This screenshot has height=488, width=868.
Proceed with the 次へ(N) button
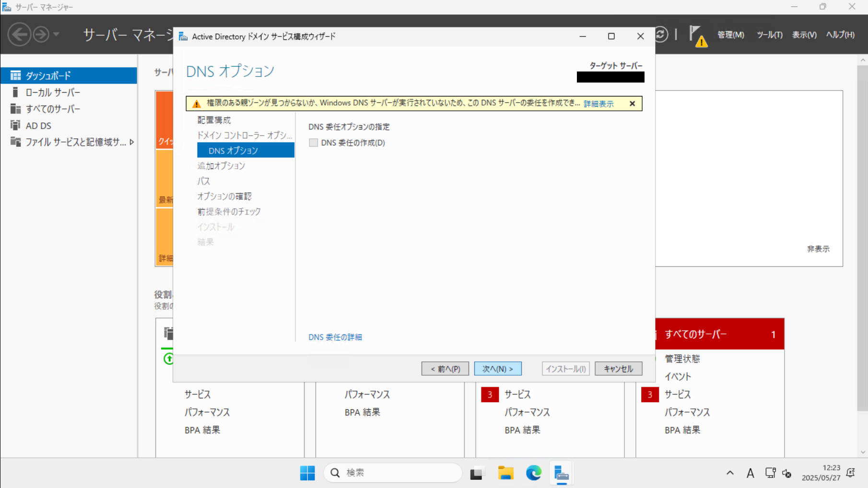(498, 369)
